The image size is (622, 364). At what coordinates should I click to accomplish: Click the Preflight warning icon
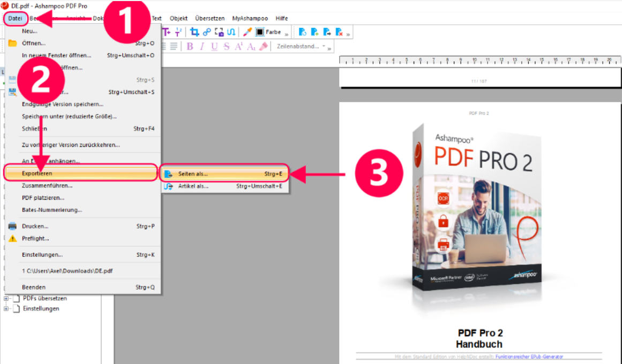[13, 238]
